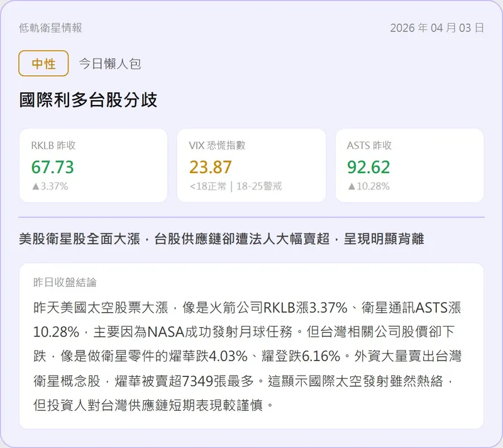The image size is (503, 448).
Task: Click the 低軌衛星情報 header title
Action: [x=50, y=28]
